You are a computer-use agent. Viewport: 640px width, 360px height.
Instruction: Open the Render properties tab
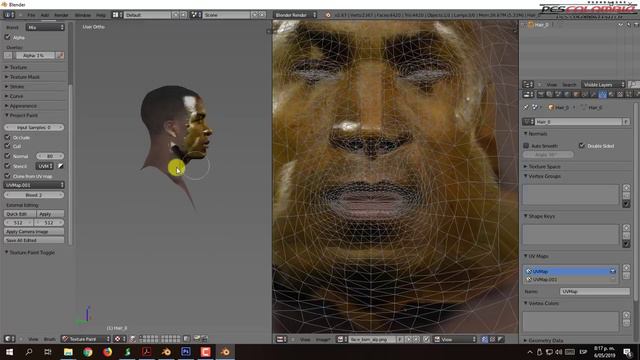click(541, 95)
